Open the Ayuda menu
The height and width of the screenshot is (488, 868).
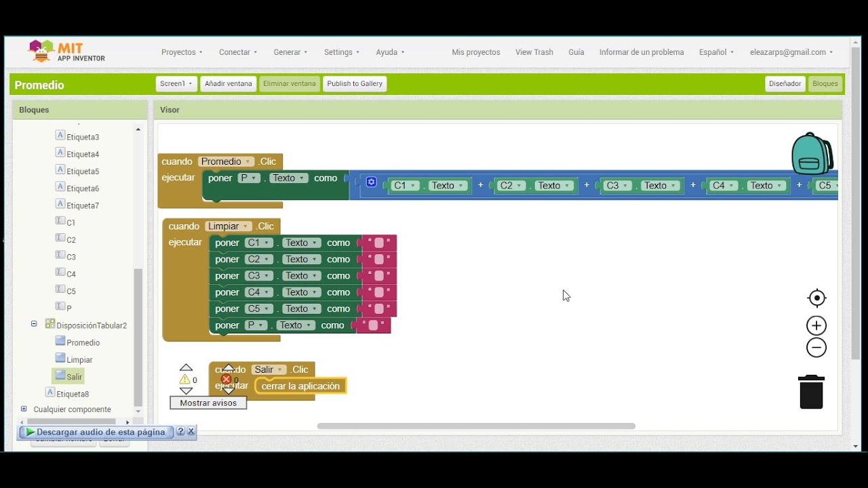pos(390,52)
